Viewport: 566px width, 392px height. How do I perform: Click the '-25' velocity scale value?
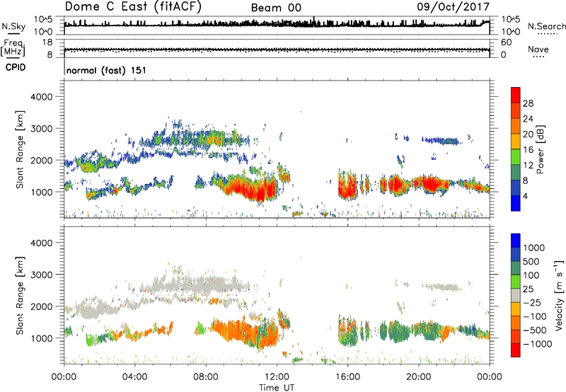(x=532, y=302)
